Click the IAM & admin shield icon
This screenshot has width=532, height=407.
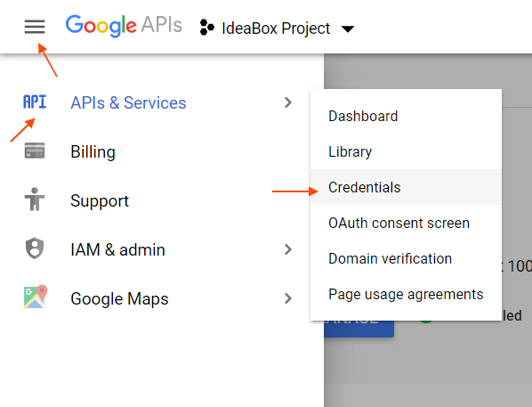pos(35,248)
